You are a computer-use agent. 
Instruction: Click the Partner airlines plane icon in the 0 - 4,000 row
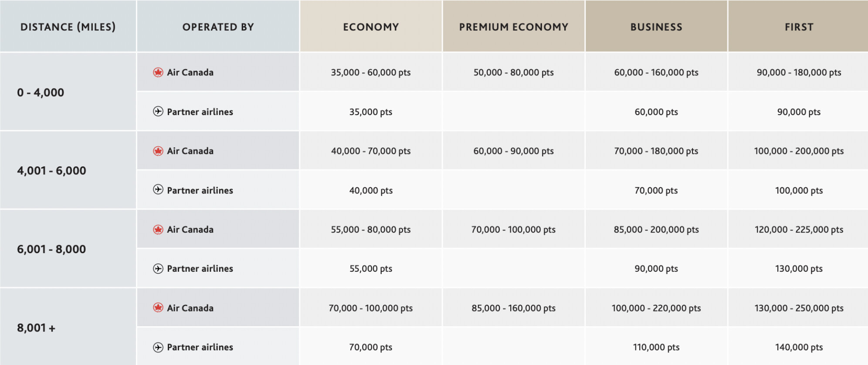(x=158, y=112)
